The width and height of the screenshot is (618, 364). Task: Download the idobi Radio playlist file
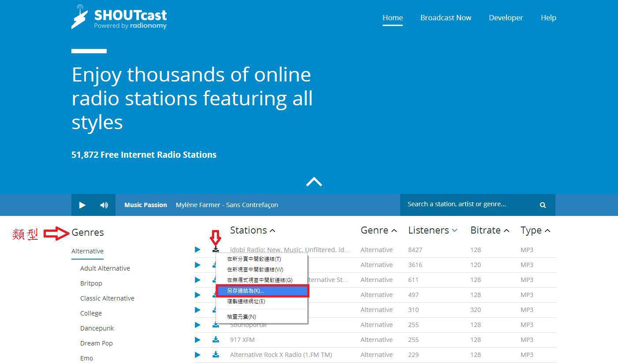coord(216,250)
